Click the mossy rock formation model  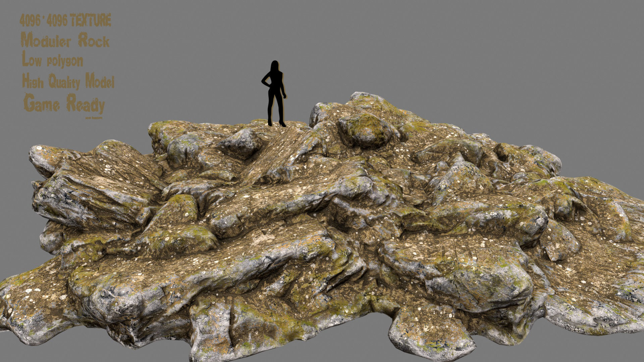click(x=322, y=227)
